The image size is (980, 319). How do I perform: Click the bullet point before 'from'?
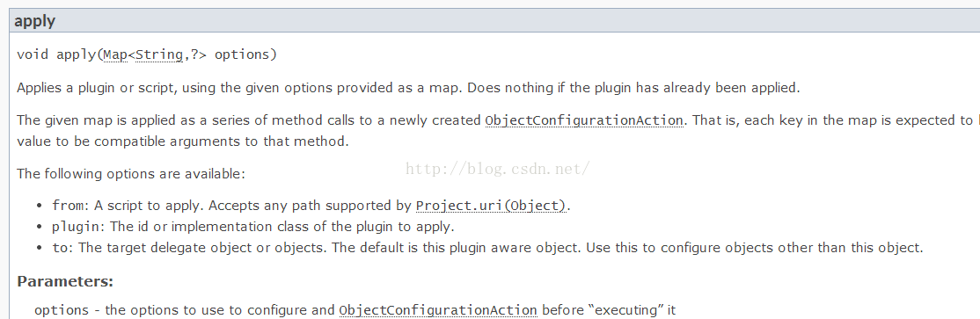pyautogui.click(x=40, y=206)
